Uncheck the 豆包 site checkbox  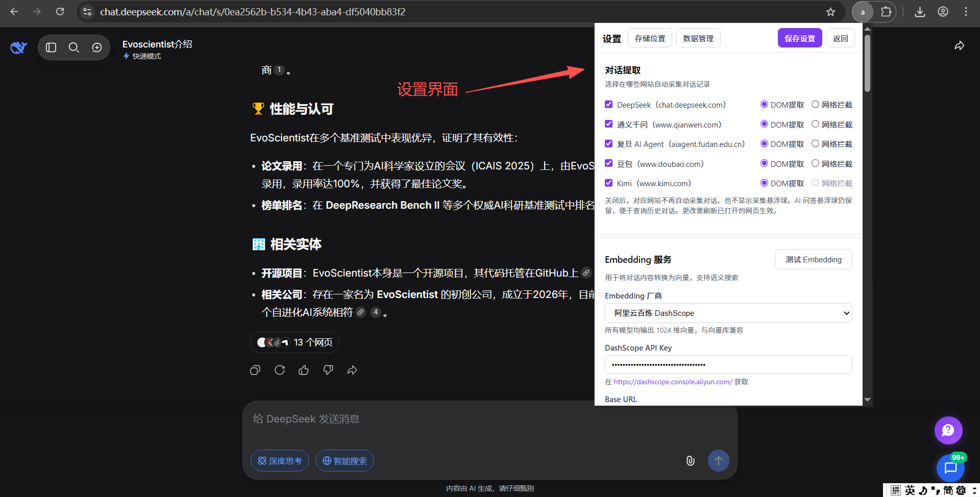608,163
